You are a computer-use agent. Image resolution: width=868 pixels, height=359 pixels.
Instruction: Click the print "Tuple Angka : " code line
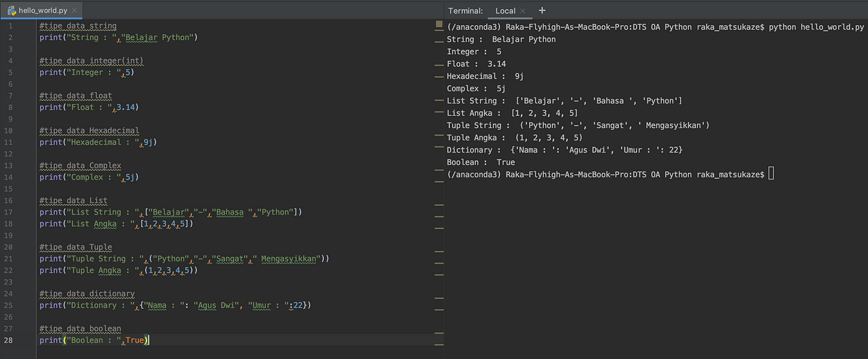[x=119, y=270]
